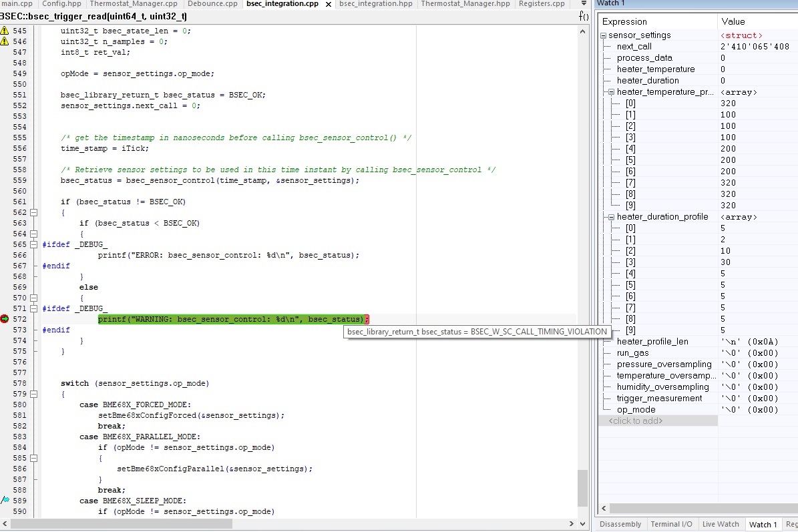The height and width of the screenshot is (532, 798).
Task: Click the warning icon on line 545
Action: pos(5,31)
